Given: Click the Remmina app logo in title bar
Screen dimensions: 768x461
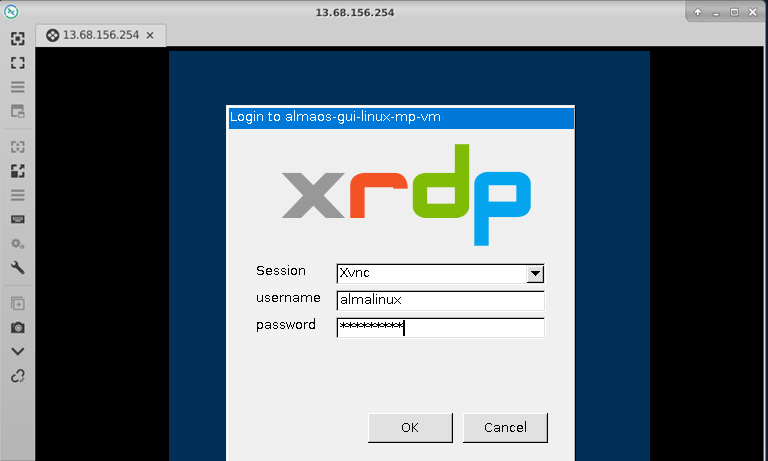Looking at the screenshot, I should click(11, 12).
